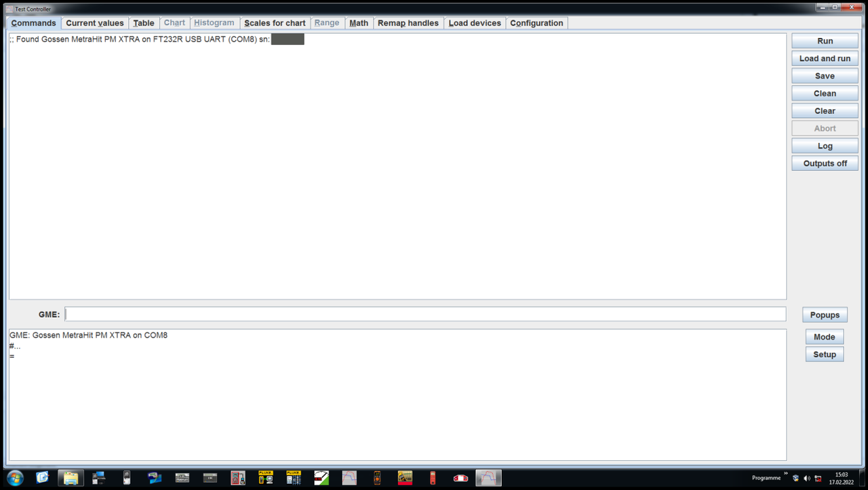Image resolution: width=868 pixels, height=490 pixels.
Task: Click the Outputs off button
Action: click(x=825, y=163)
